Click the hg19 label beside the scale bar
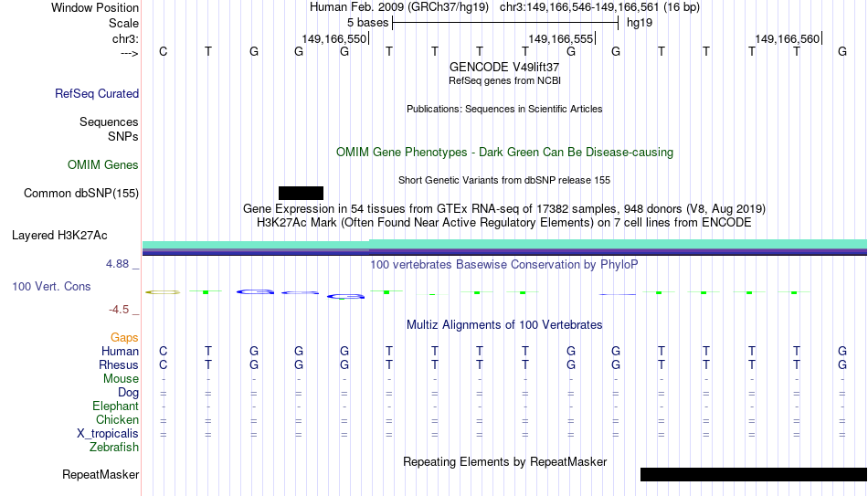868x496 pixels. click(x=640, y=23)
